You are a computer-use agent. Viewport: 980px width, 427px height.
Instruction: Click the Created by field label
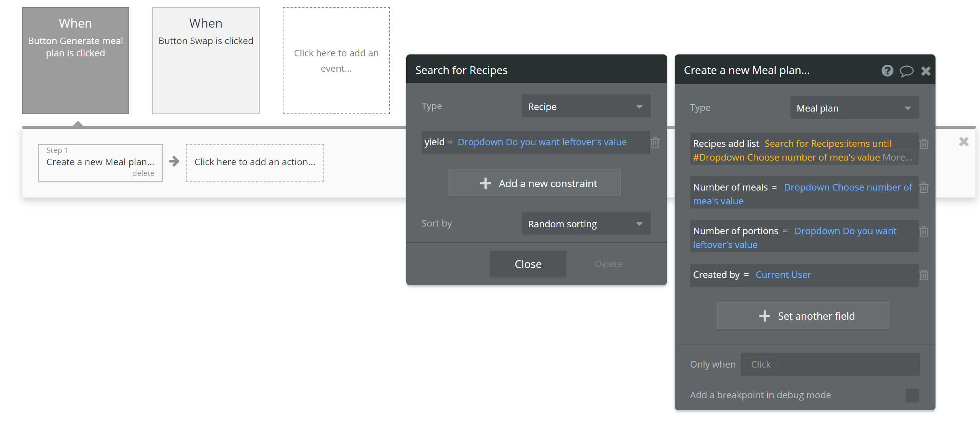tap(716, 275)
